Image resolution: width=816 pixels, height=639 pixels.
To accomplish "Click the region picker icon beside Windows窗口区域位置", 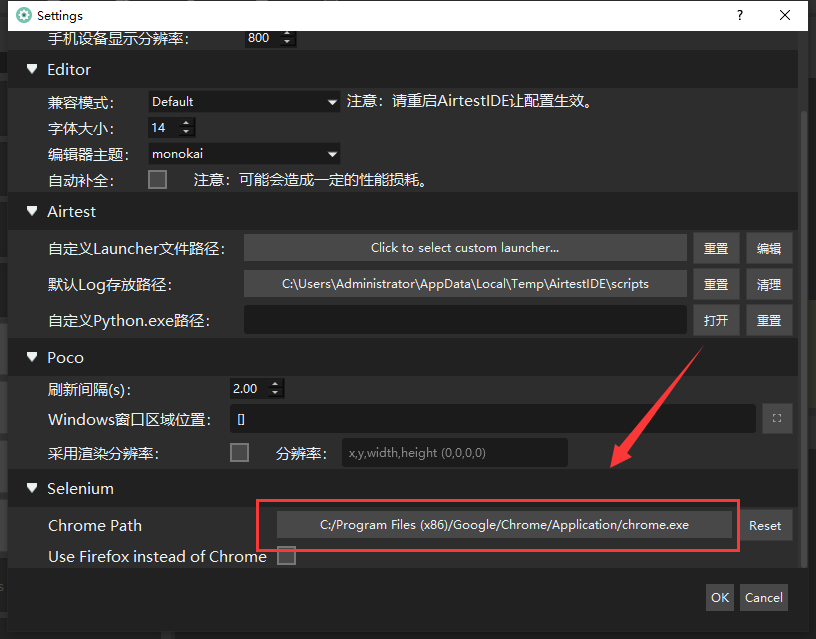I will point(778,418).
